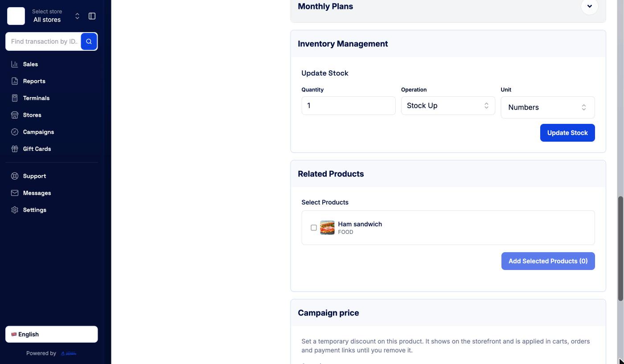Click the Stores shop icon
The width and height of the screenshot is (624, 364).
[15, 115]
